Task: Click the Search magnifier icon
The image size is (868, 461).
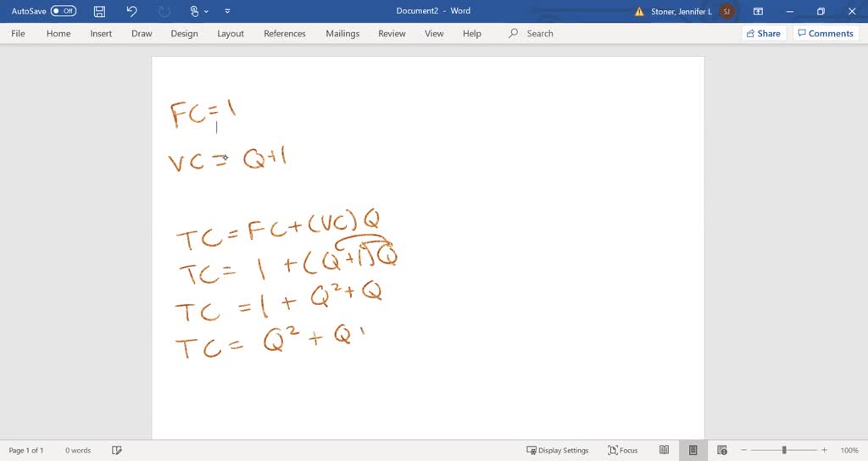Action: click(513, 33)
